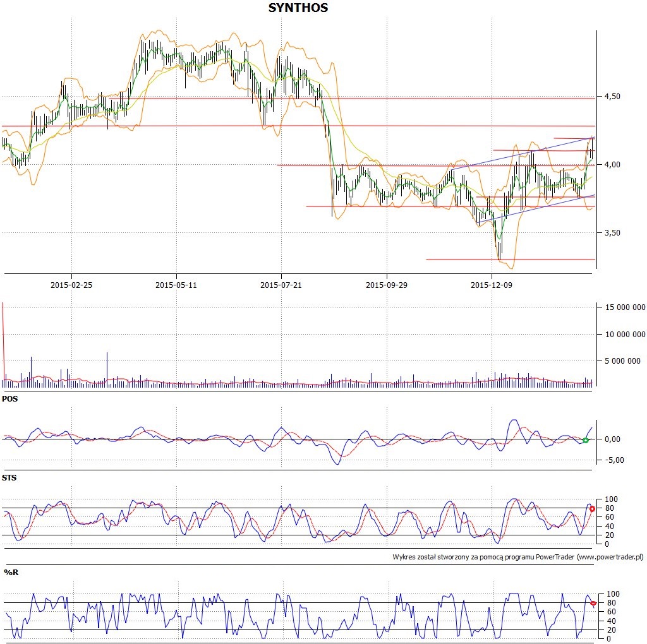Click the 2015-12-09 date label
647x644 pixels.
[x=492, y=285]
